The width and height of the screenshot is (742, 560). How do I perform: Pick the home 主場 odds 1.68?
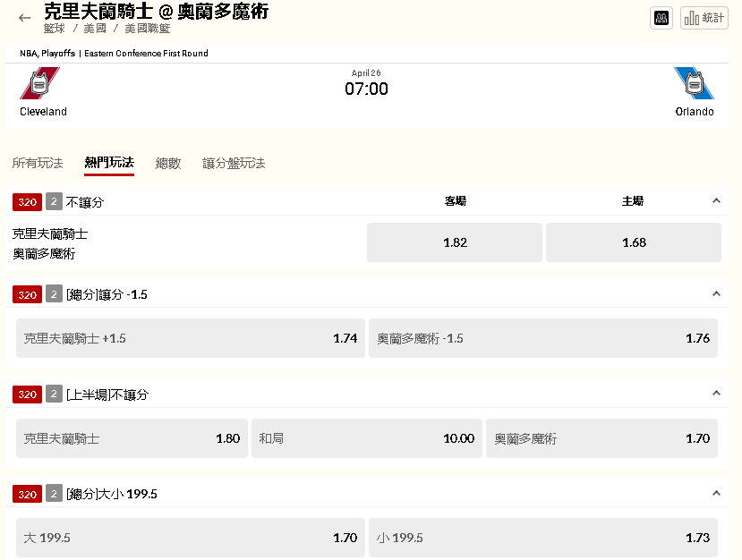(x=634, y=242)
